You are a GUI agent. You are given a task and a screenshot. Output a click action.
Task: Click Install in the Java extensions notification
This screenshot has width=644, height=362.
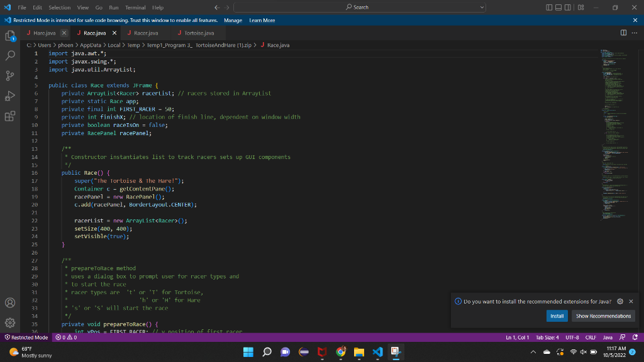557,316
